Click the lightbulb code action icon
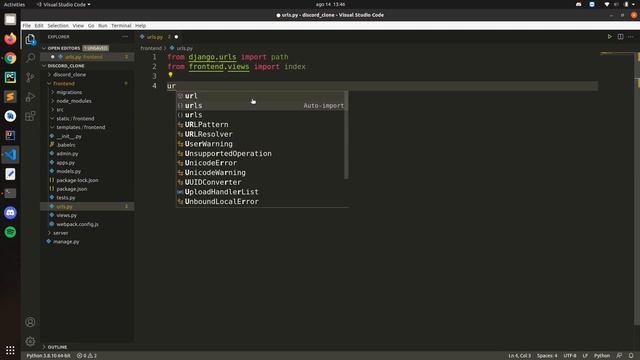640x360 pixels. tap(171, 75)
